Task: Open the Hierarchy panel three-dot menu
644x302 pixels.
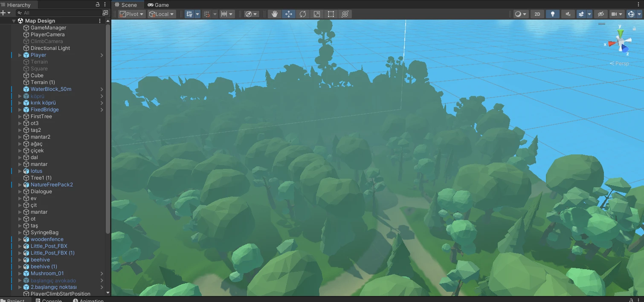Action: 105,5
